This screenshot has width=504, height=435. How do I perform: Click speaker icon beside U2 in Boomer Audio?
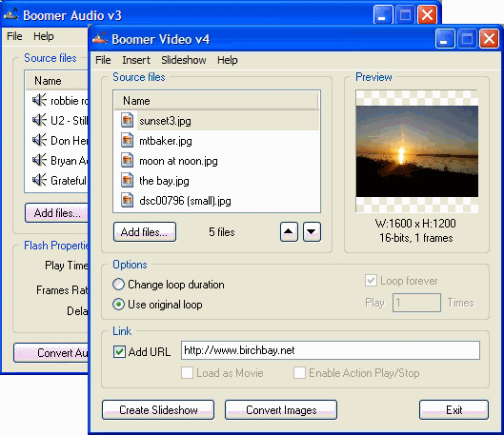pos(39,120)
